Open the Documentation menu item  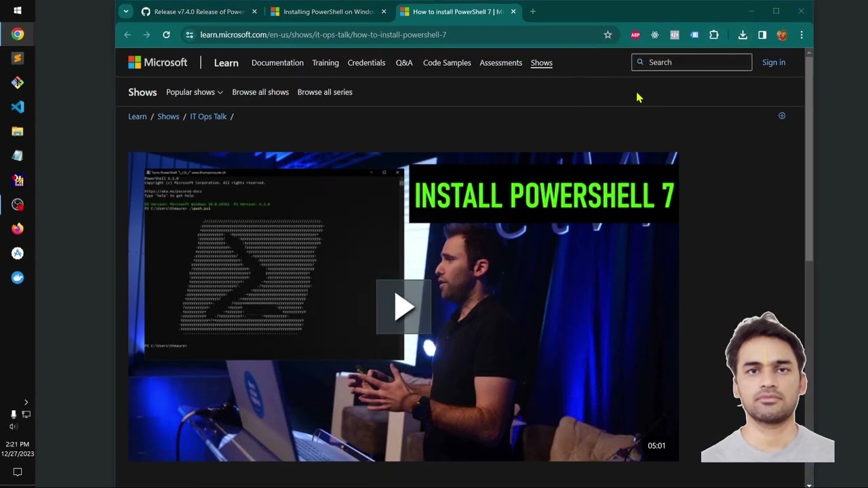[x=277, y=62]
